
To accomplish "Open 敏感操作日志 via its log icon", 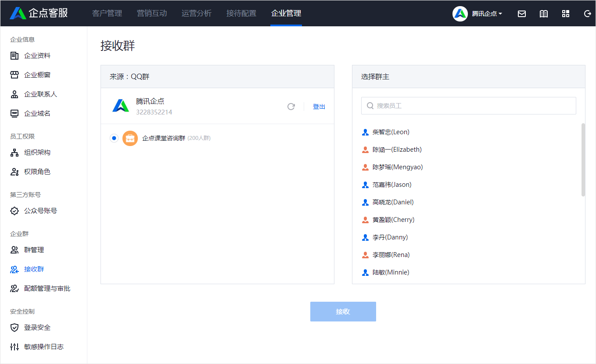I will click(14, 346).
